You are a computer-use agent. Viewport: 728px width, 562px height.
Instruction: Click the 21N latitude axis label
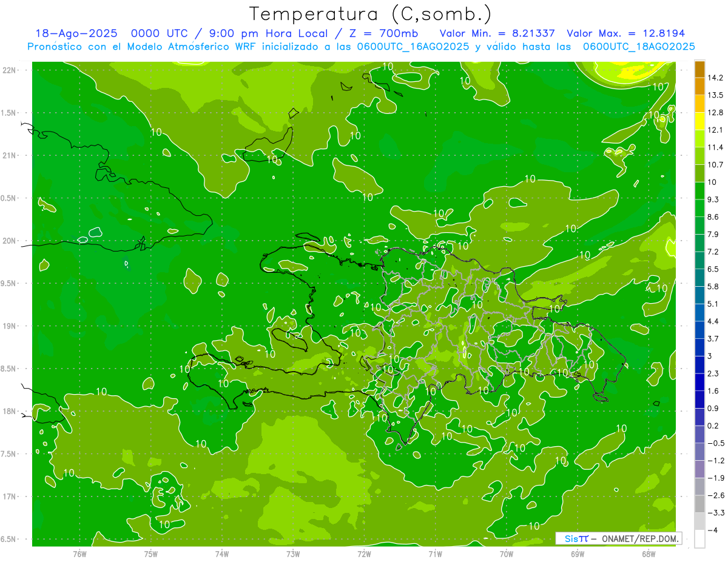coord(8,156)
